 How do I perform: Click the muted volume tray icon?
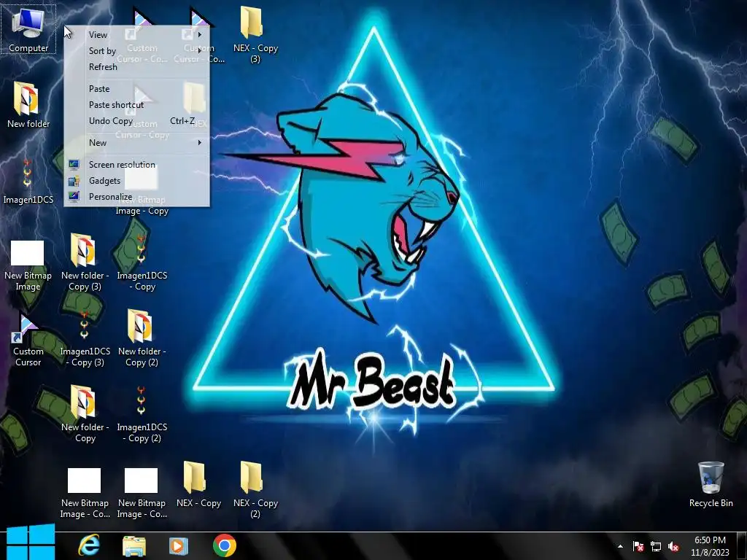tap(673, 546)
